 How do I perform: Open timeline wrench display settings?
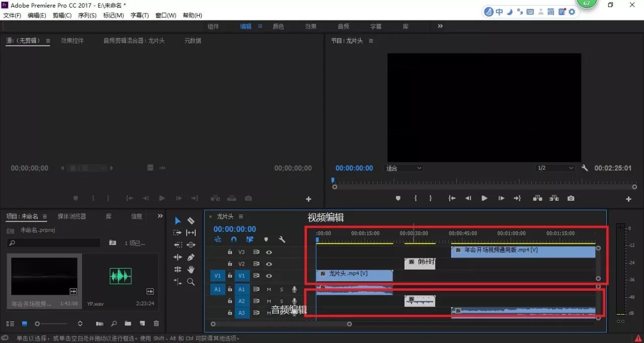(x=282, y=240)
